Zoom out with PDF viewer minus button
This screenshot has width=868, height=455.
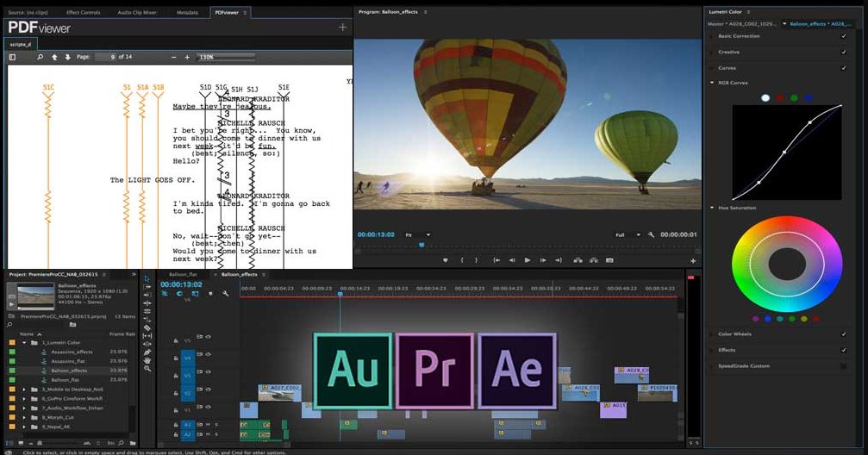pos(174,57)
